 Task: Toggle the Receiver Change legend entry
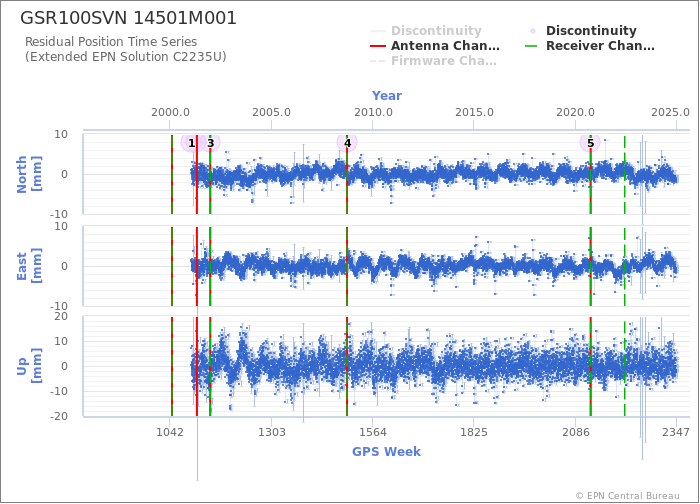pyautogui.click(x=590, y=46)
